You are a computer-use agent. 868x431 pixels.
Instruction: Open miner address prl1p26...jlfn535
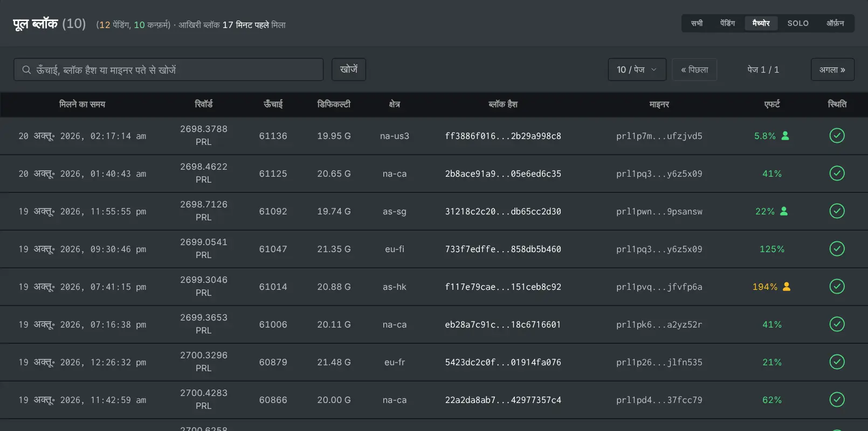click(x=659, y=363)
